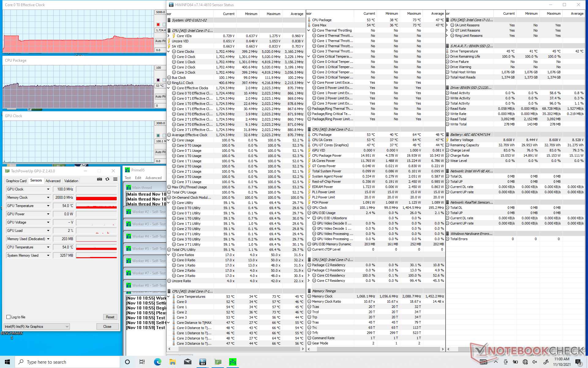588x368 pixels.
Task: Pick red color swatch of Core 0 graph
Action: point(158,25)
